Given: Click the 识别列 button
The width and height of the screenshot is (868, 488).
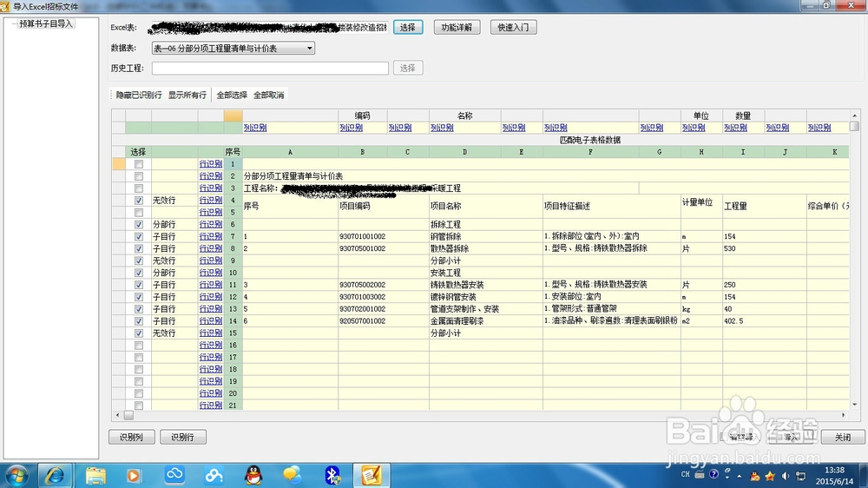Looking at the screenshot, I should point(131,437).
